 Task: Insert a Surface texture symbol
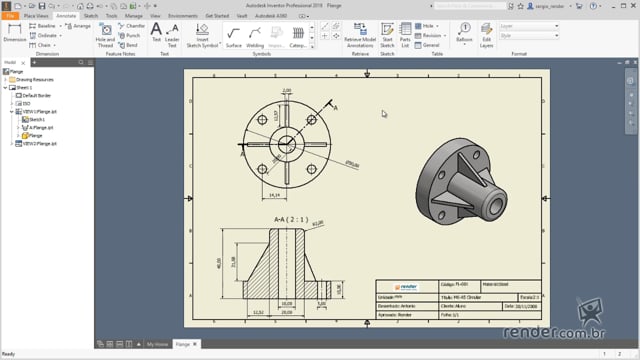(233, 37)
